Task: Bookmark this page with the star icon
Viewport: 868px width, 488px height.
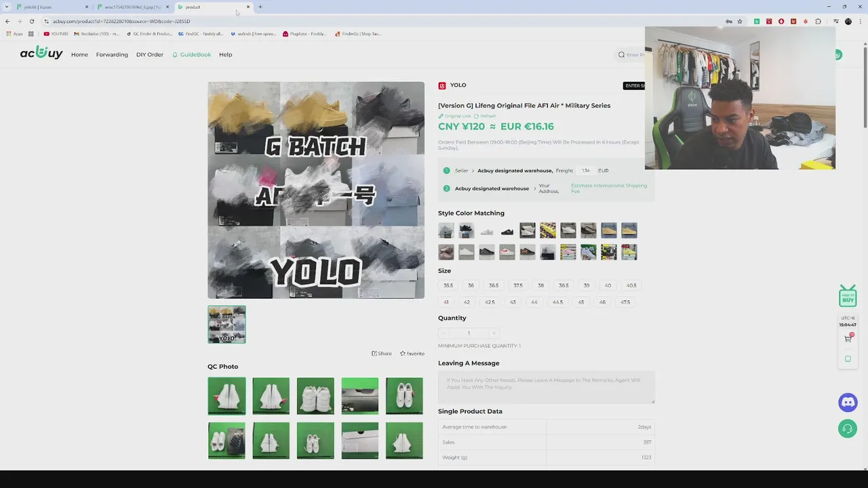Action: coord(740,21)
